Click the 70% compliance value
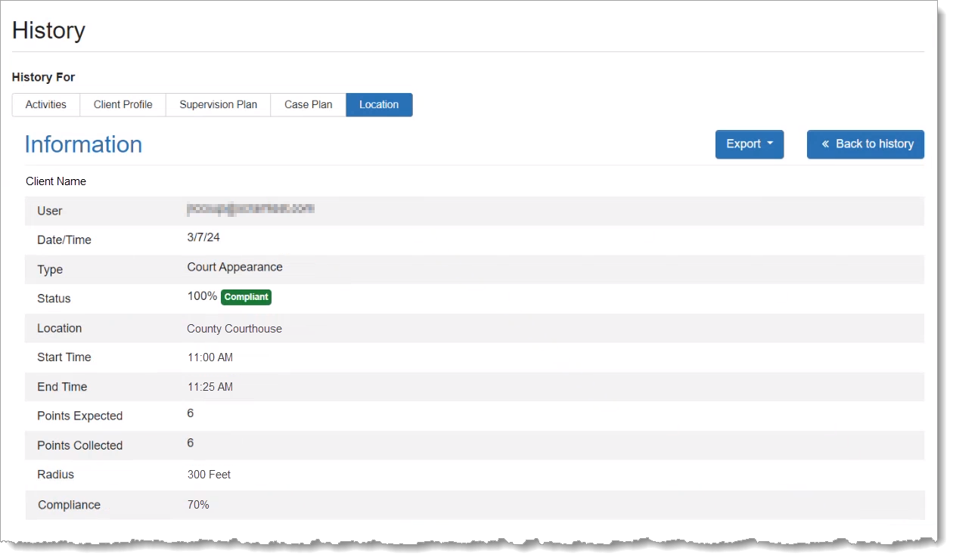 (x=198, y=504)
